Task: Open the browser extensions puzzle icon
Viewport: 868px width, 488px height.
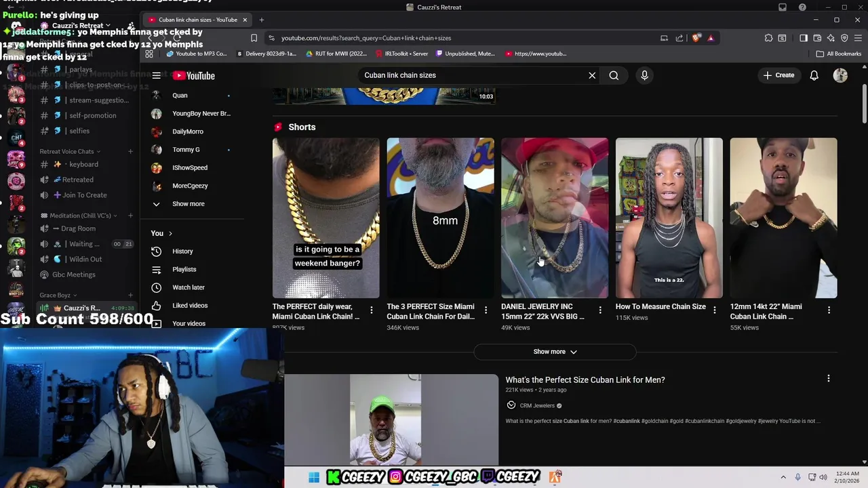Action: coord(768,38)
